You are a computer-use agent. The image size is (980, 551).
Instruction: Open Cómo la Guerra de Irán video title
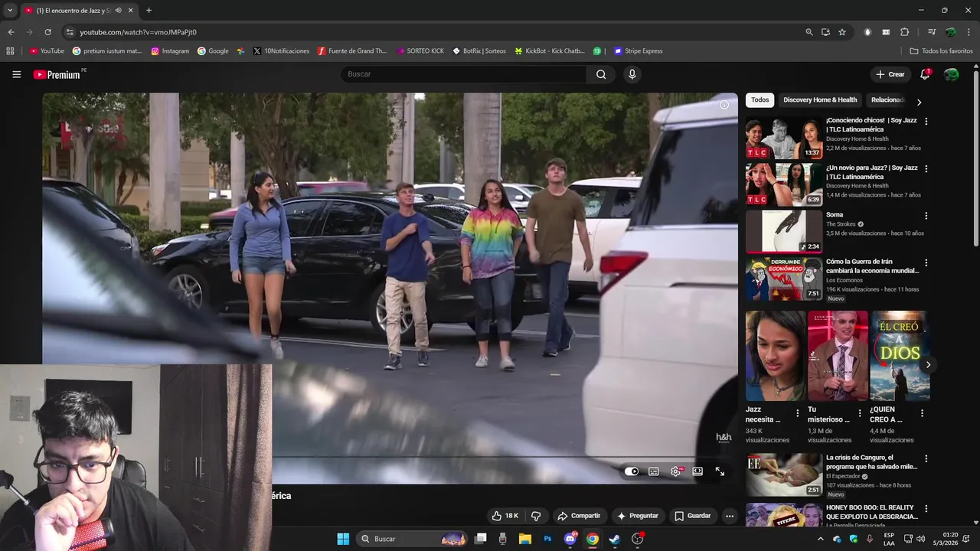coord(872,266)
